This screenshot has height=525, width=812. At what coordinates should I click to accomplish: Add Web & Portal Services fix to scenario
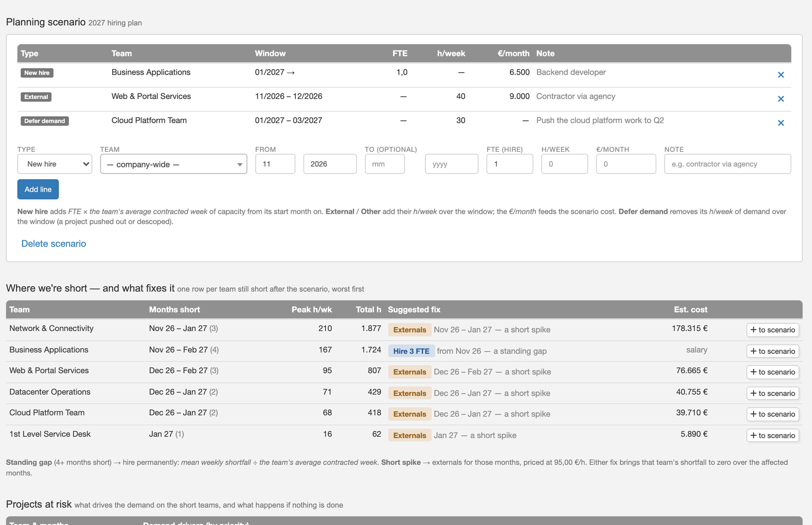(x=772, y=372)
